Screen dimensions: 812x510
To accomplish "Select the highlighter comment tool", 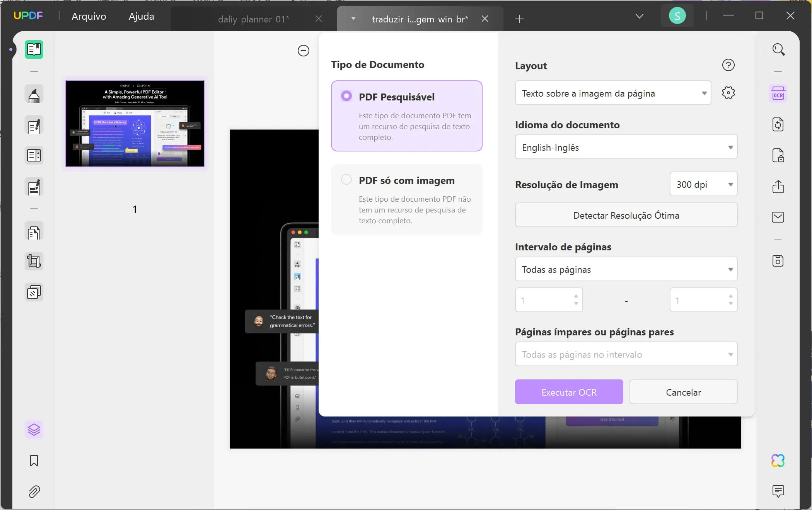I will click(34, 95).
